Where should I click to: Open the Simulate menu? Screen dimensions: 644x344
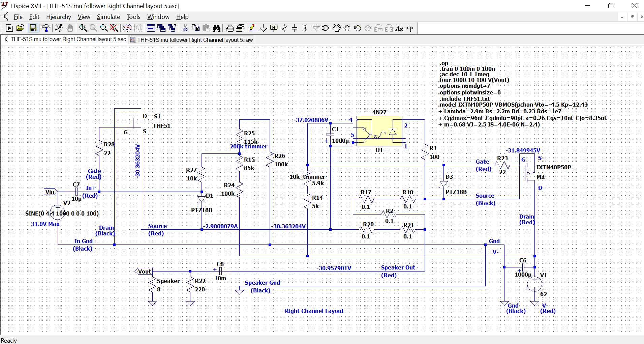[109, 17]
